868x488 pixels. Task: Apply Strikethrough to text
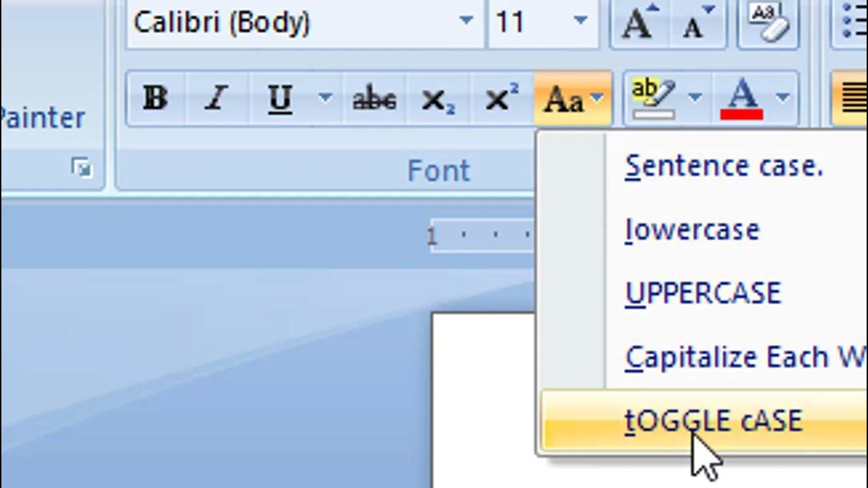pos(374,100)
